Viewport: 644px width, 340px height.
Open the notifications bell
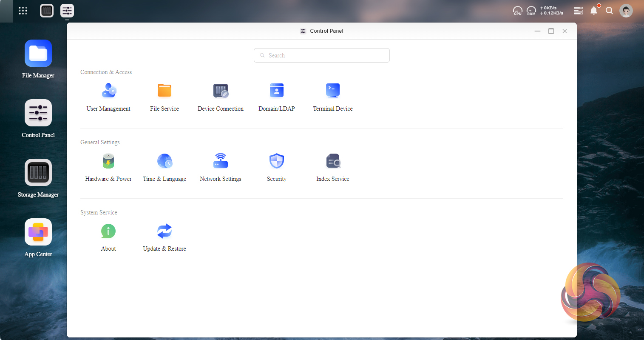tap(594, 11)
